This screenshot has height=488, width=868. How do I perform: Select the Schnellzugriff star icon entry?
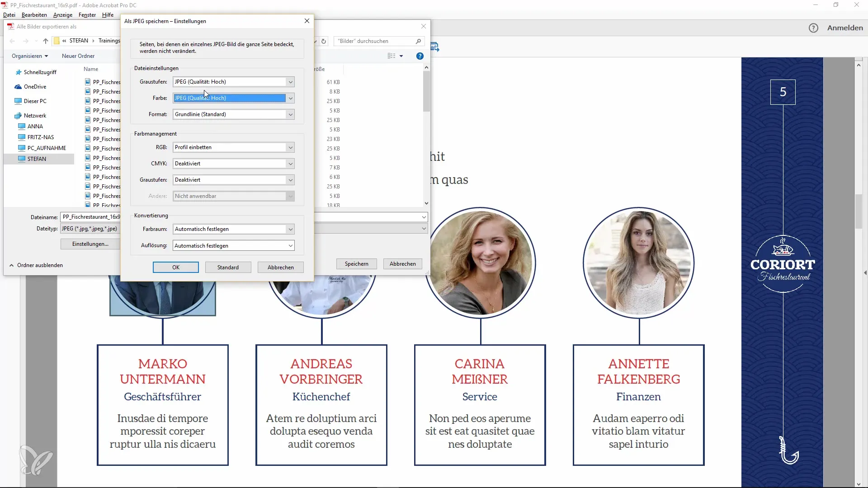point(36,72)
